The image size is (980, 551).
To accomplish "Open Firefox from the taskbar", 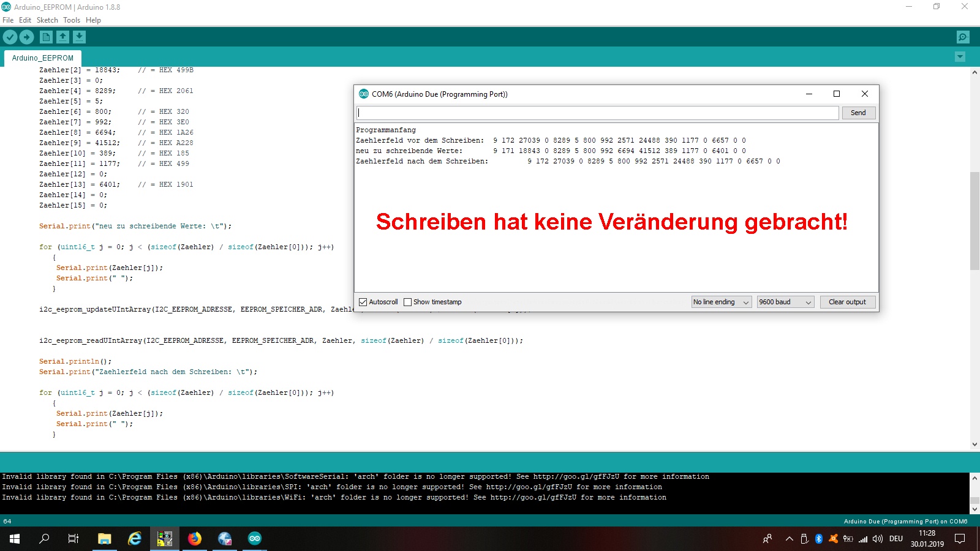I will pyautogui.click(x=195, y=539).
